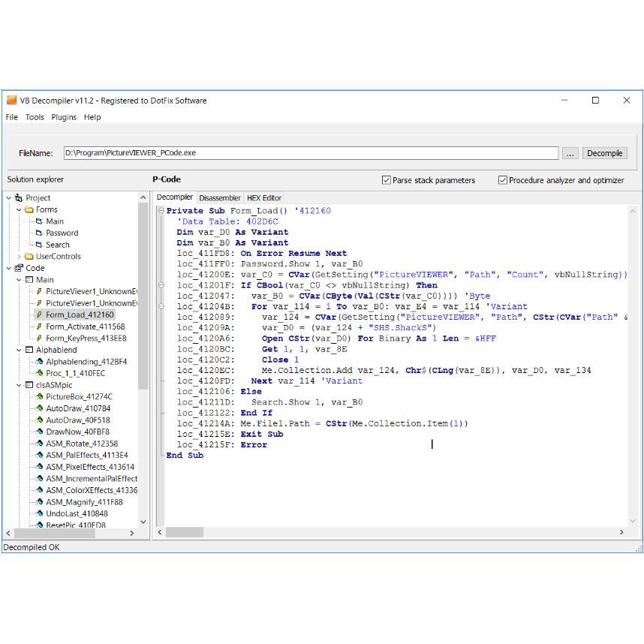Viewport: 644px width, 644px height.
Task: Click the tree scroll down arrow
Action: tap(143, 522)
